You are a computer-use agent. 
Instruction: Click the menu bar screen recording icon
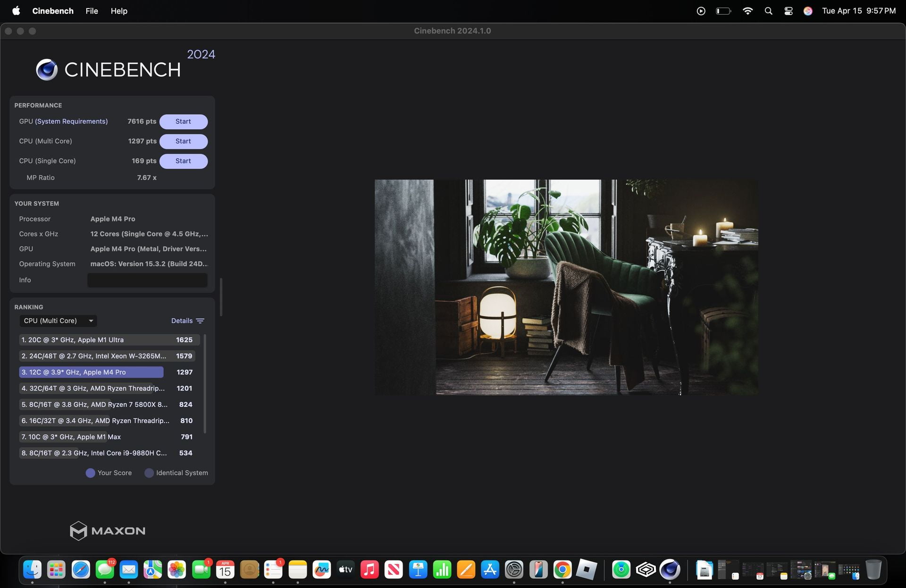[701, 11]
